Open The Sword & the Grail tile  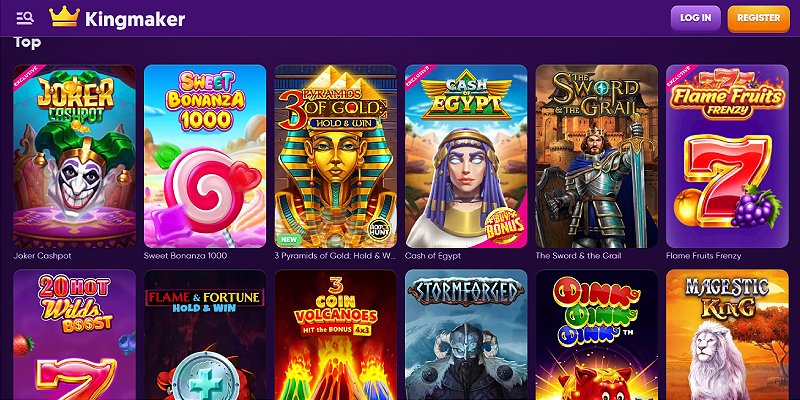596,156
